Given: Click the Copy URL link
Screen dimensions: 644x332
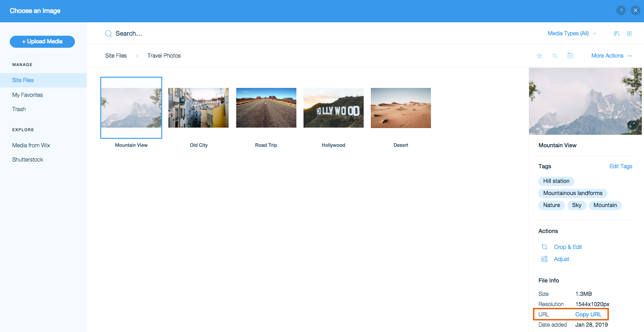Looking at the screenshot, I should [588, 315].
